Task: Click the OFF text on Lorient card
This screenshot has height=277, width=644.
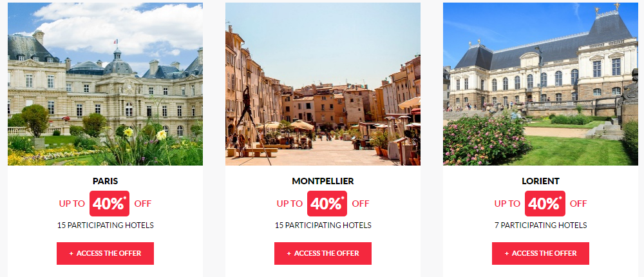Action: point(578,204)
